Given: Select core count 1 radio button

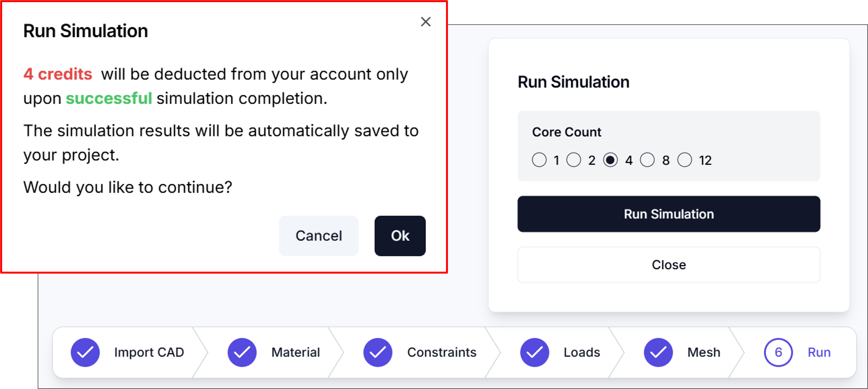Looking at the screenshot, I should pos(539,160).
